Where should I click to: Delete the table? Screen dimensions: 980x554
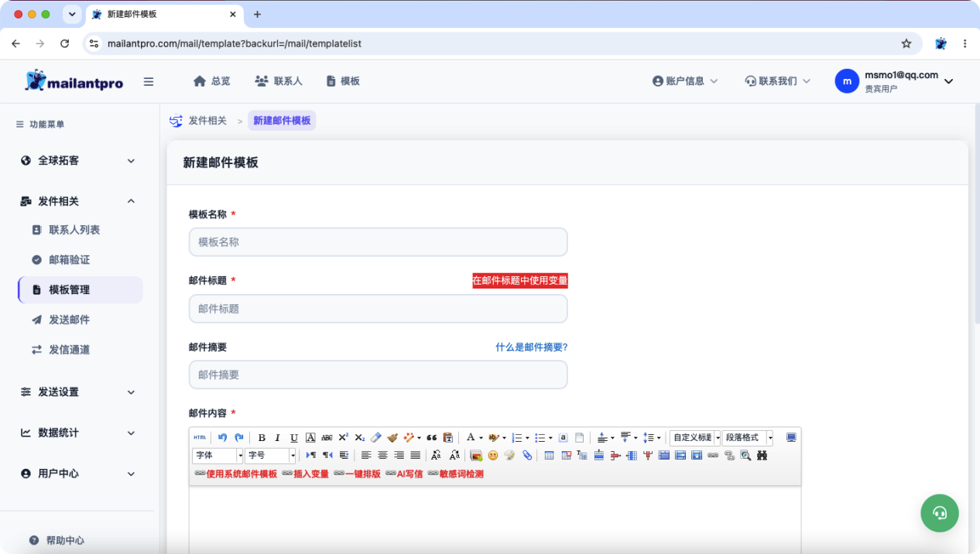567,455
